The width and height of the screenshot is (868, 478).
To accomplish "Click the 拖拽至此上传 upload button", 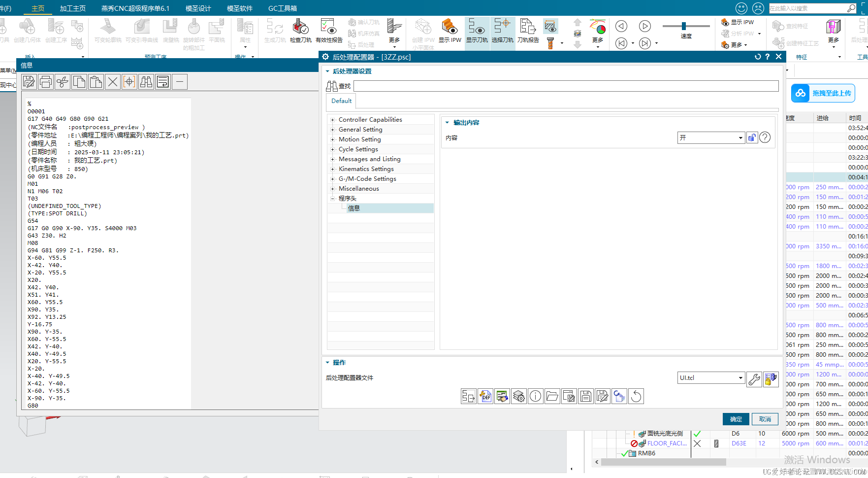I will click(823, 93).
